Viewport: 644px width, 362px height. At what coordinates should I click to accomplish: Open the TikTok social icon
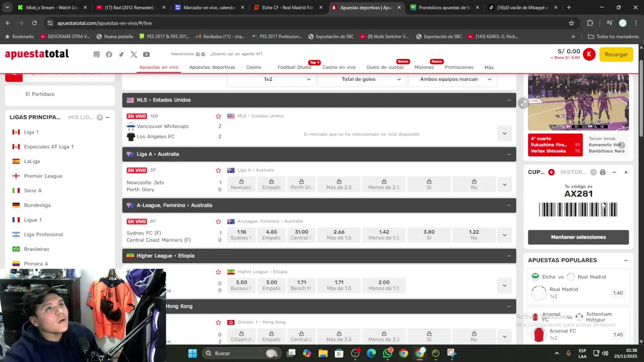(121, 54)
